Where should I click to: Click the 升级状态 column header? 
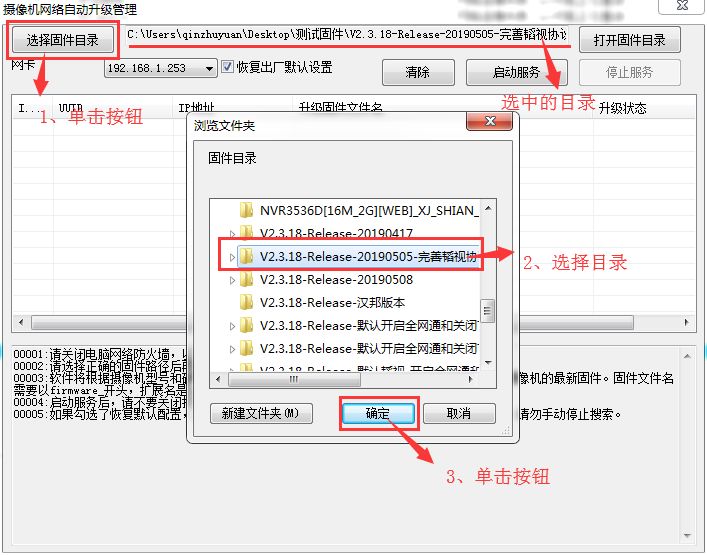[x=623, y=108]
